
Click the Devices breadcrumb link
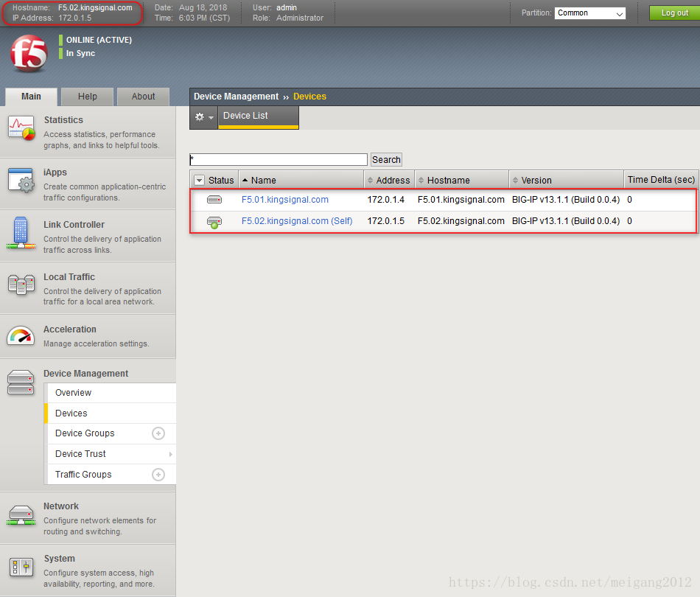click(x=309, y=97)
